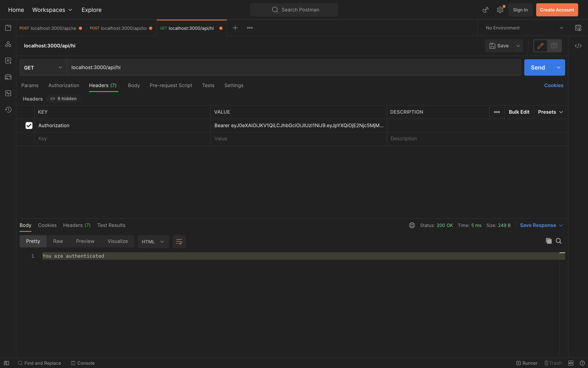Select the POST localhost:3000/api/re tab
The width and height of the screenshot is (588, 368).
[51, 28]
